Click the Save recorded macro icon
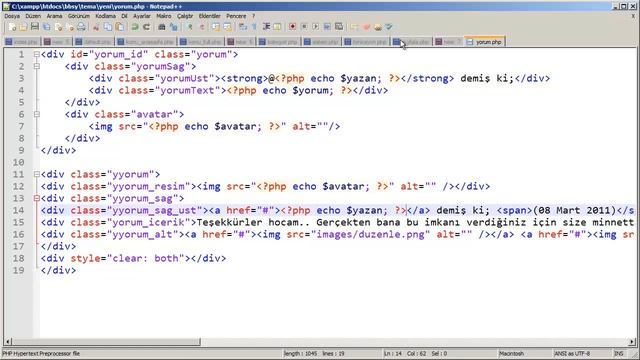640x360 pixels. (x=339, y=27)
